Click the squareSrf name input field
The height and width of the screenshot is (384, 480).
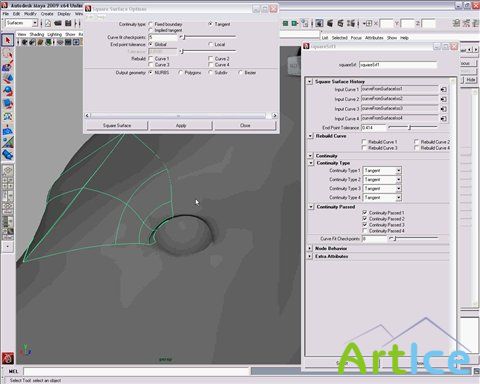(398, 65)
